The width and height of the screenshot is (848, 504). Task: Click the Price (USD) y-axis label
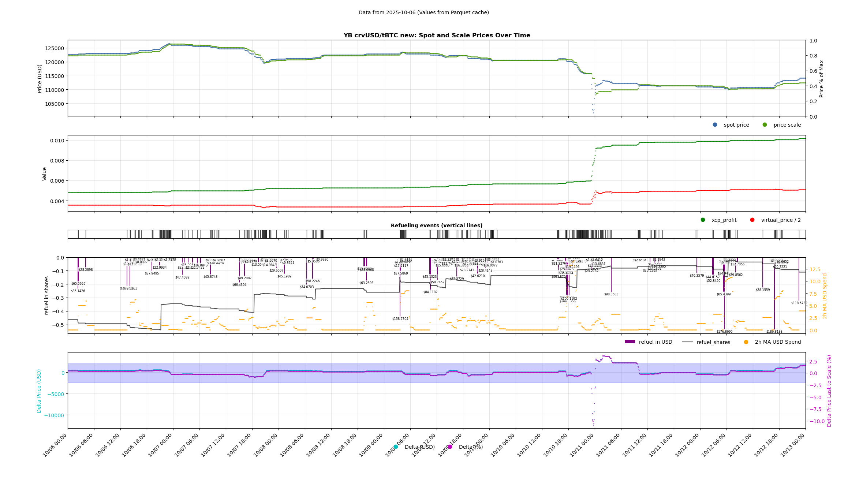point(40,78)
